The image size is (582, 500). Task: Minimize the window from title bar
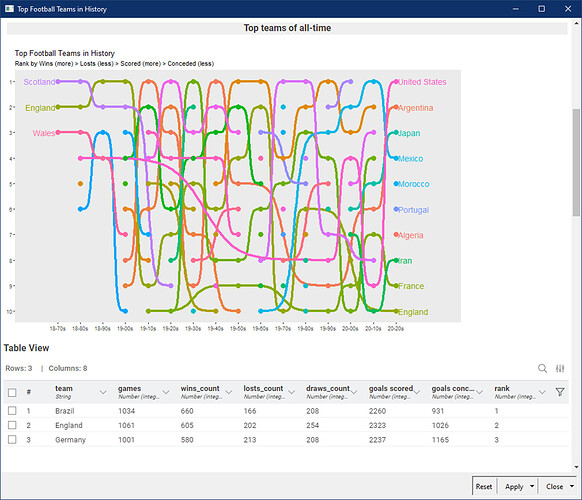(516, 9)
